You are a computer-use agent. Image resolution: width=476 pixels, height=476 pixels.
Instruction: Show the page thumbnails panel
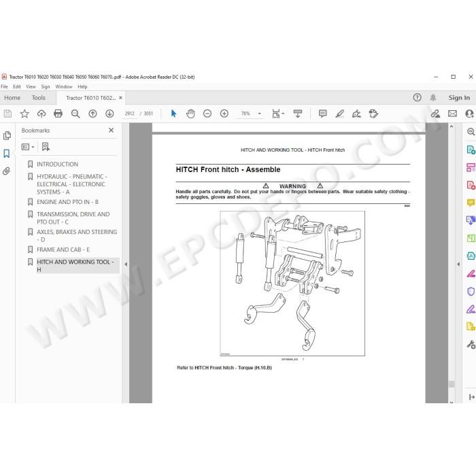coord(7,135)
